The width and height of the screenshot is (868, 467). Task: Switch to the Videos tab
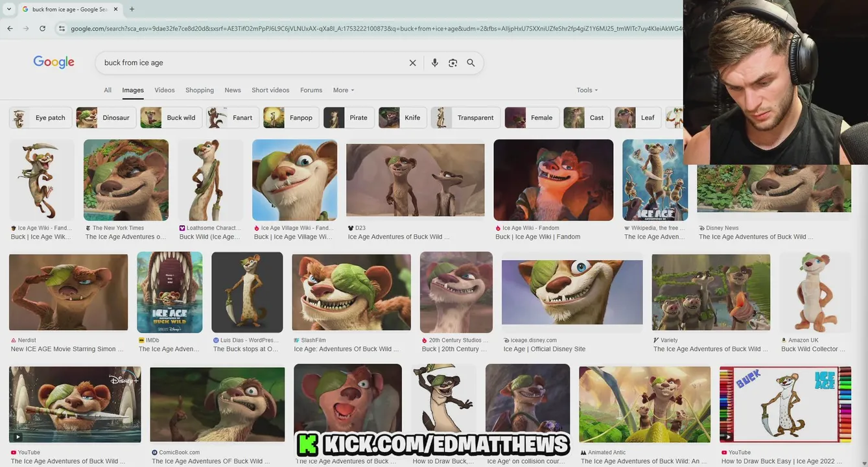coord(165,90)
